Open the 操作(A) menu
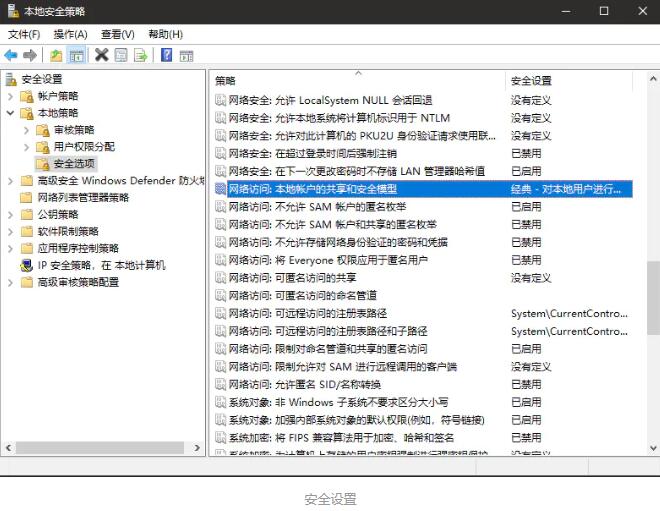Image resolution: width=660 pixels, height=511 pixels. point(70,35)
